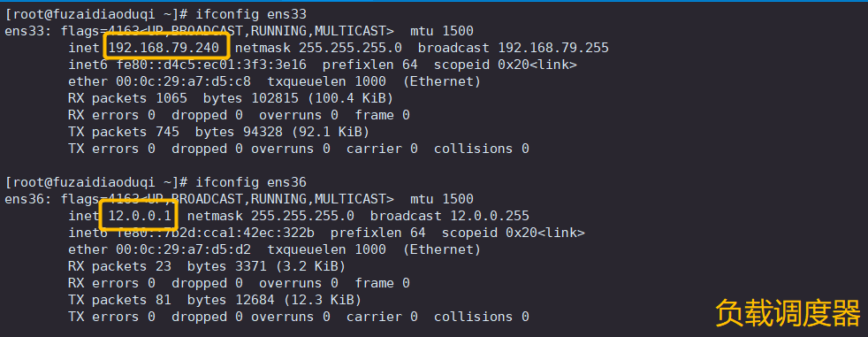Click the broadcast address 12.0.0.255
868x337 pixels.
pyautogui.click(x=490, y=216)
